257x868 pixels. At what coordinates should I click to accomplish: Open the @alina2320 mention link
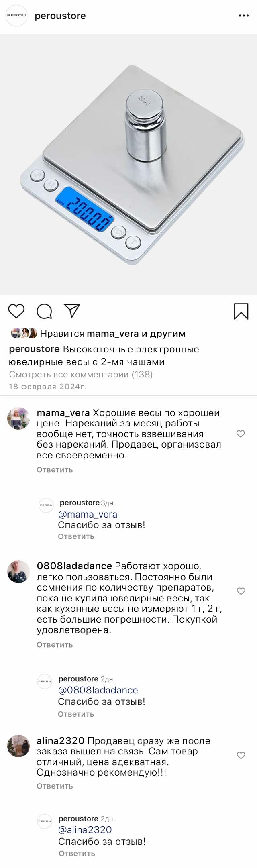coord(85,830)
